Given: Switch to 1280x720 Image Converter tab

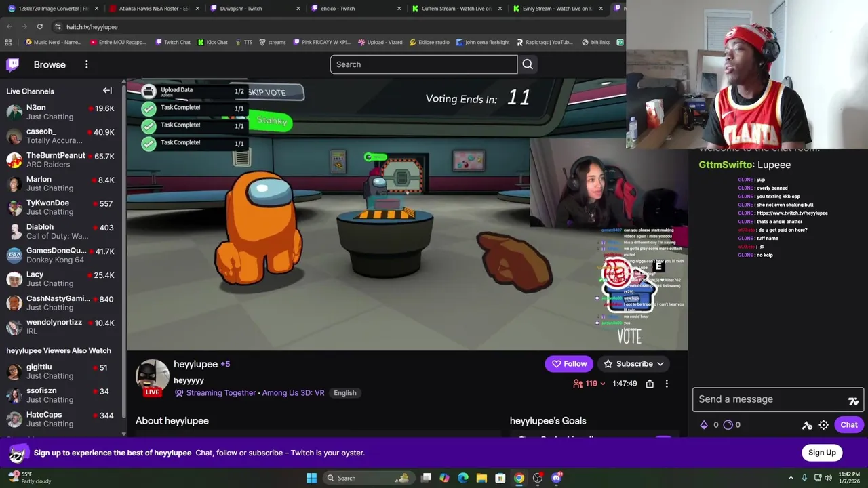Looking at the screenshot, I should [x=53, y=8].
